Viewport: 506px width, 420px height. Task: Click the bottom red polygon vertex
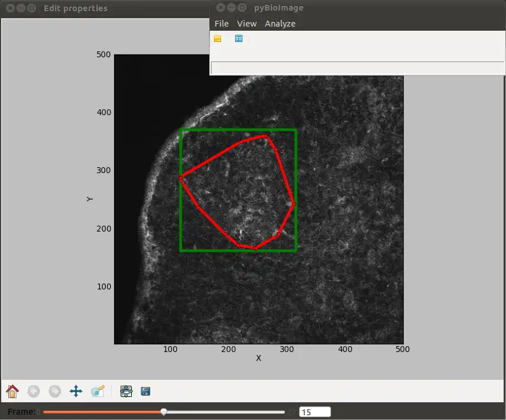(x=256, y=248)
